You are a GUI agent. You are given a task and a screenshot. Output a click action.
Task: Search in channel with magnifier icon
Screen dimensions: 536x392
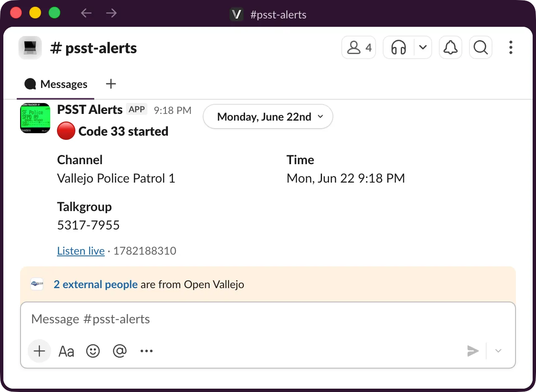tap(481, 48)
